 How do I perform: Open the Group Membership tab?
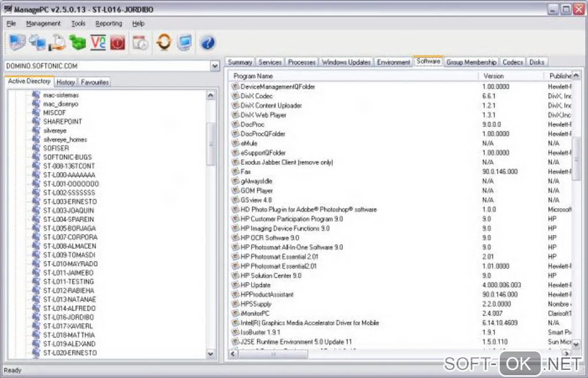(472, 62)
